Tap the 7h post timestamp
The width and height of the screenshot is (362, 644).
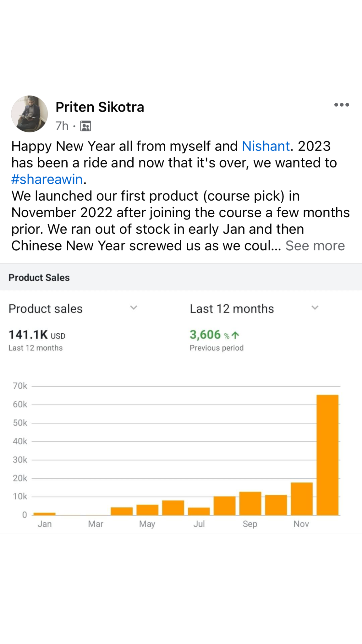(x=62, y=126)
